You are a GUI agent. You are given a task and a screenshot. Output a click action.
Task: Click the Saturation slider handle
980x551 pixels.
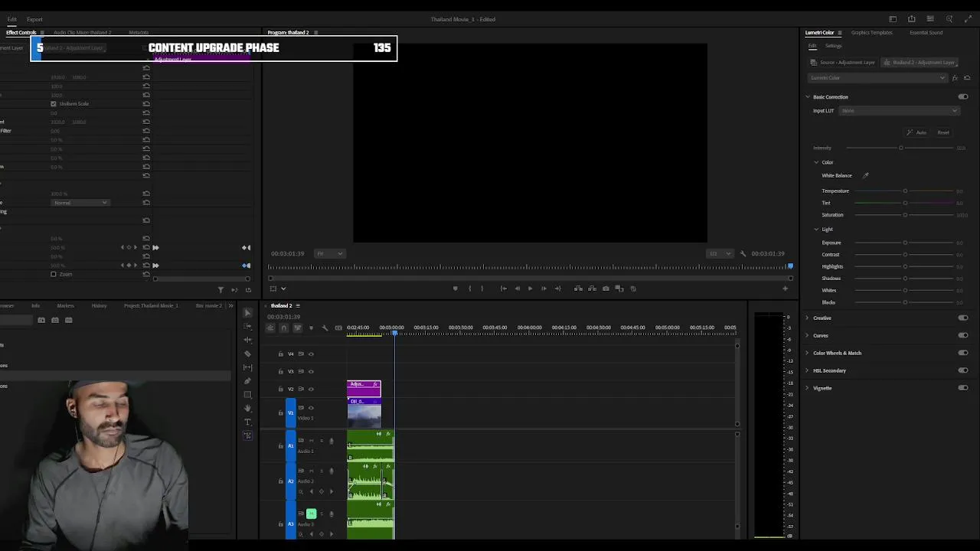click(905, 215)
